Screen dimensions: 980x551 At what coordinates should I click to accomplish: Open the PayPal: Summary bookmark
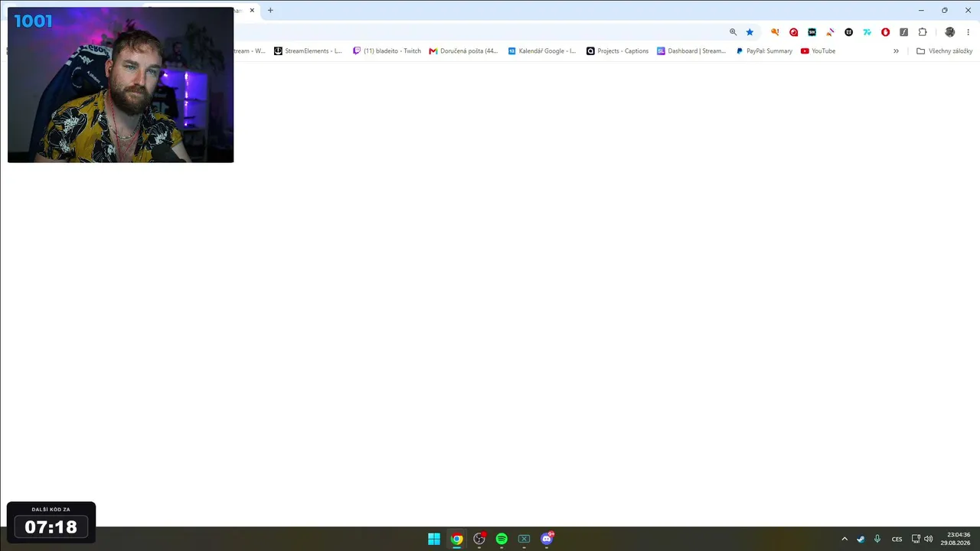point(764,51)
